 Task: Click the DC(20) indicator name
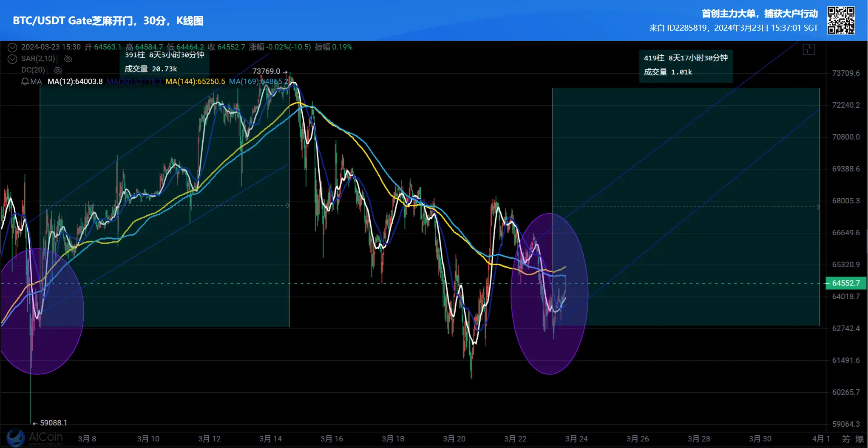pos(33,70)
